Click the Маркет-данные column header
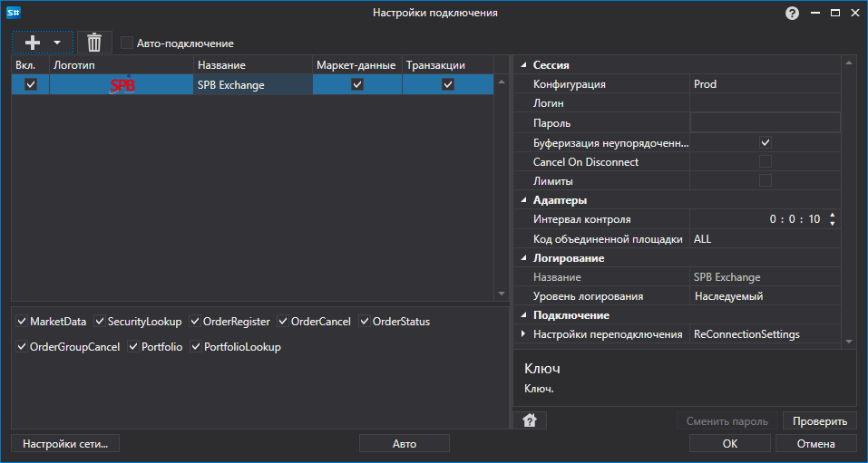Viewport: 868px width, 463px height. tap(357, 64)
